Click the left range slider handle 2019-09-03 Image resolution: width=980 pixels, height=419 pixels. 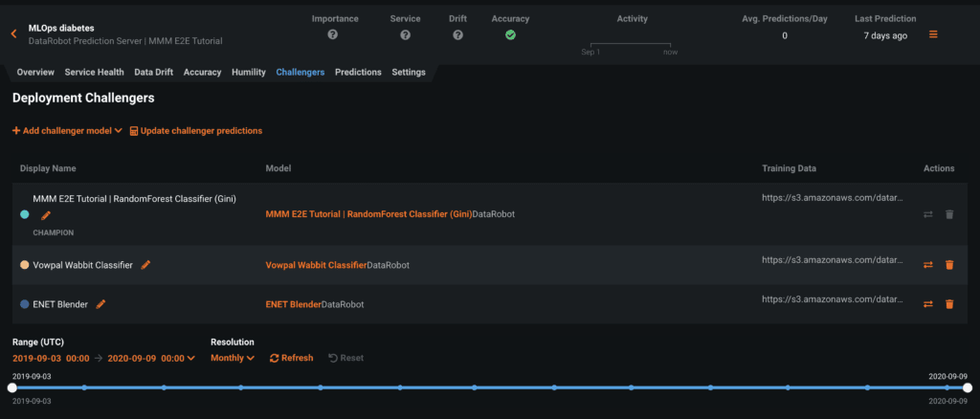click(x=11, y=387)
